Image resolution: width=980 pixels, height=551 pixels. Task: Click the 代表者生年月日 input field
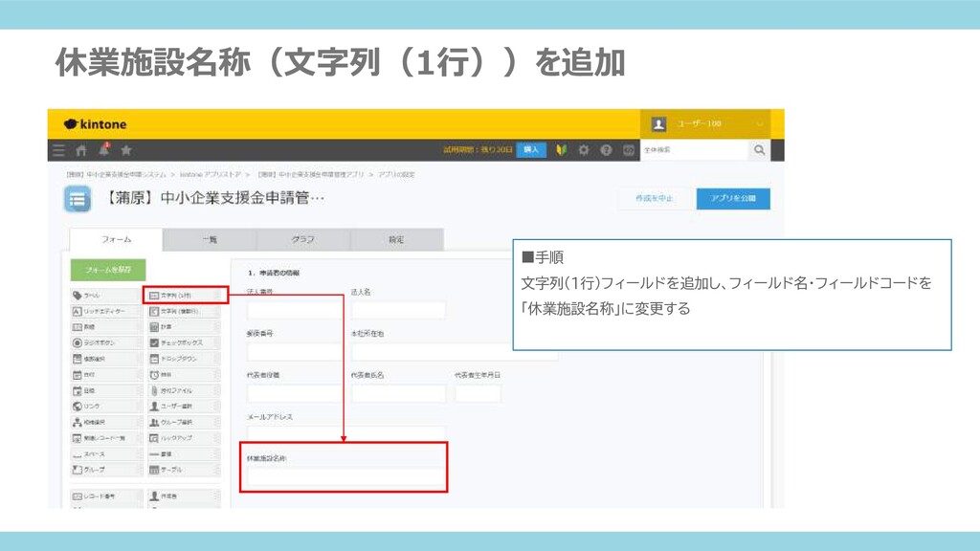[479, 393]
